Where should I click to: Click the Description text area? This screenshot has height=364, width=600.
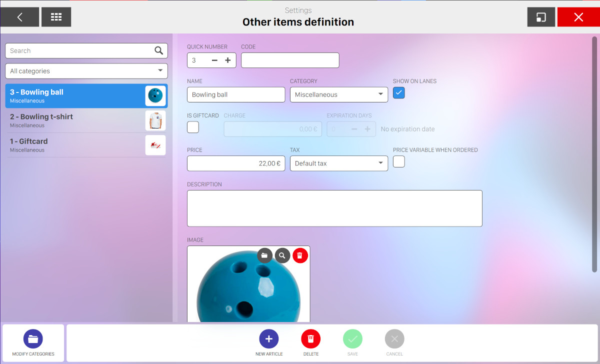(334, 208)
